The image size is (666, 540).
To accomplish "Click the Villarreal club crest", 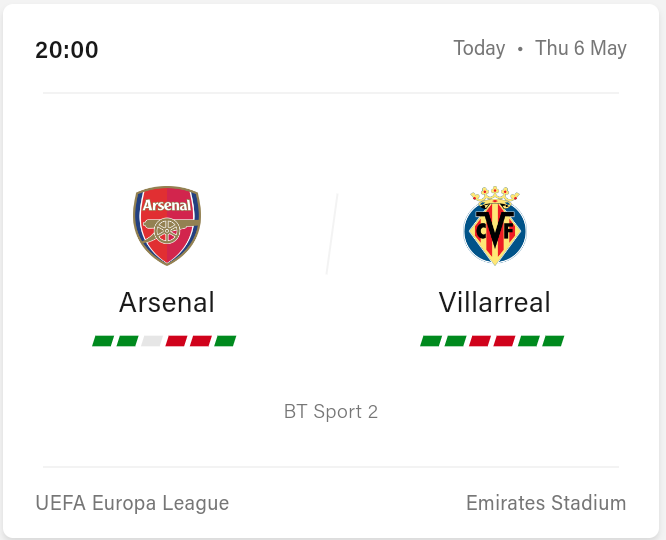I will tap(495, 225).
